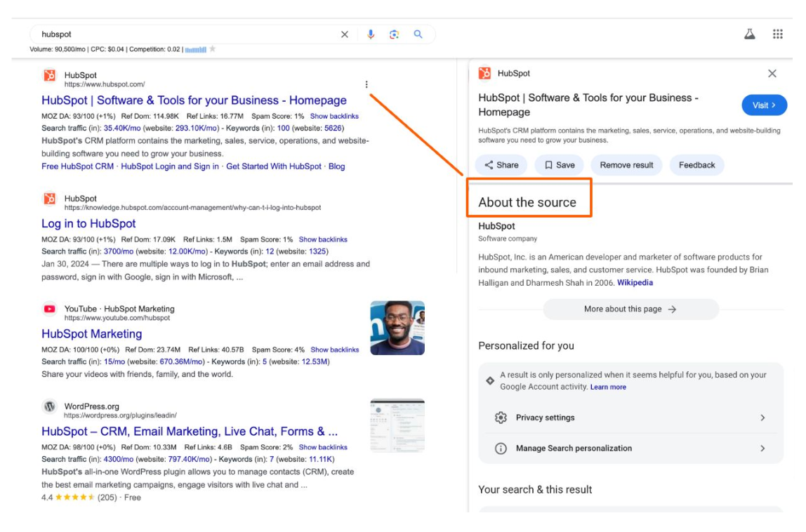Click the 3700/mo search traffic value
Viewport: 806px width, 532px height.
118,251
